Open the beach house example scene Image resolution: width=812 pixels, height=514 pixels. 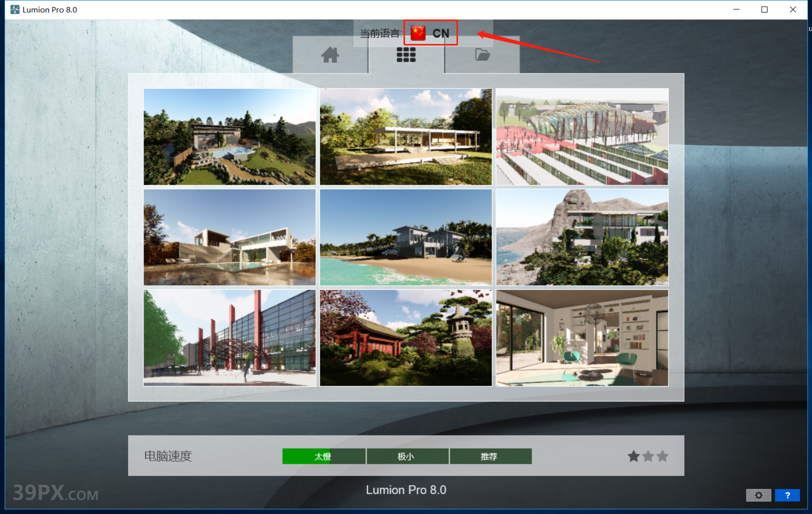[405, 237]
